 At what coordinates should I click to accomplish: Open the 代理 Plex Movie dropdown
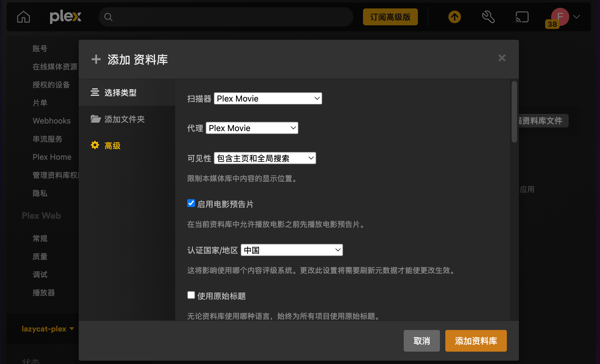click(252, 128)
